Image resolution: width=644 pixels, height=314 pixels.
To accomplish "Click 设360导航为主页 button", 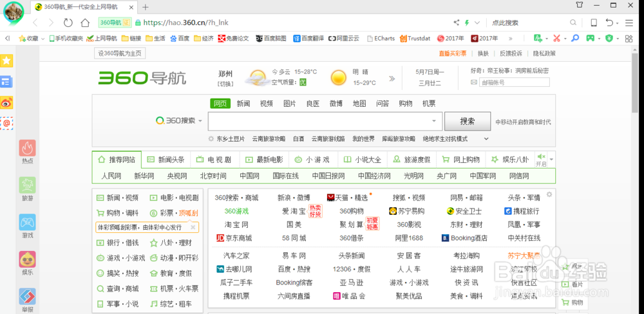I will [120, 53].
